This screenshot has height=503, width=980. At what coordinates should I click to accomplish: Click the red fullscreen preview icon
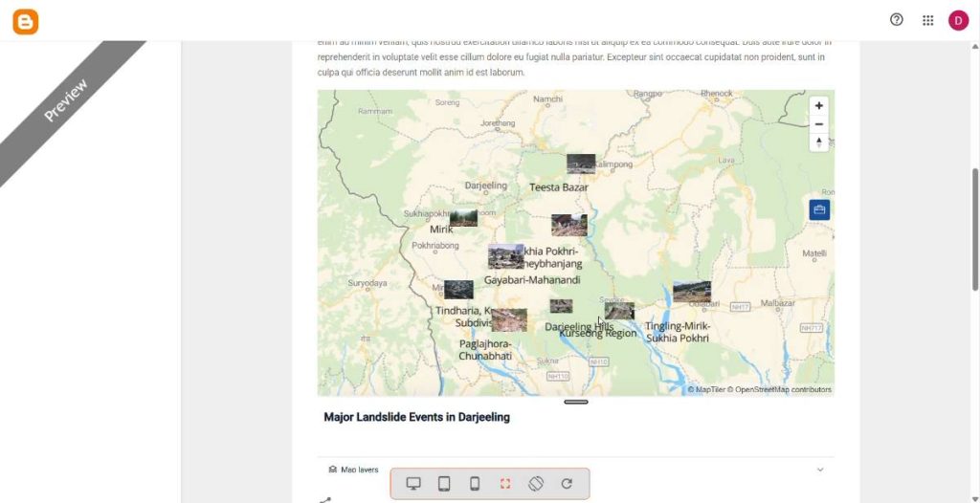click(505, 484)
